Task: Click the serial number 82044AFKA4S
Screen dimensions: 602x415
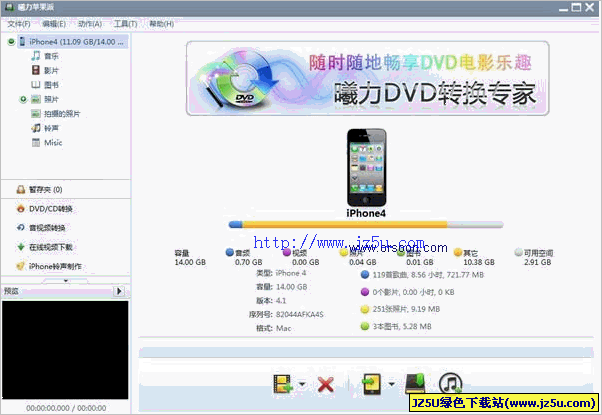Action: click(299, 314)
